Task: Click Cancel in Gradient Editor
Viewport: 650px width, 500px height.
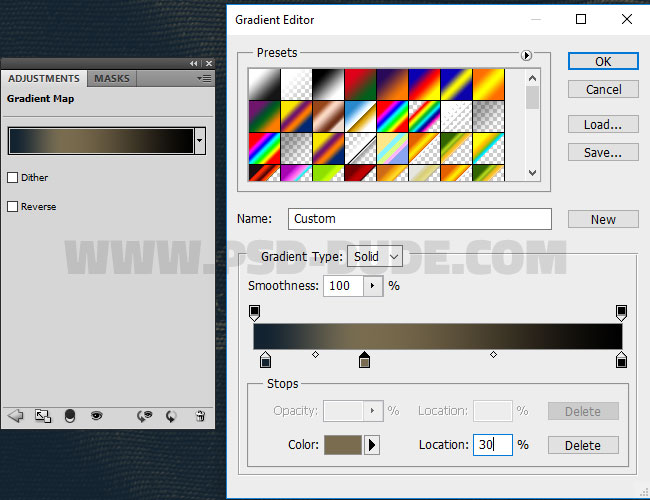Action: (x=603, y=90)
